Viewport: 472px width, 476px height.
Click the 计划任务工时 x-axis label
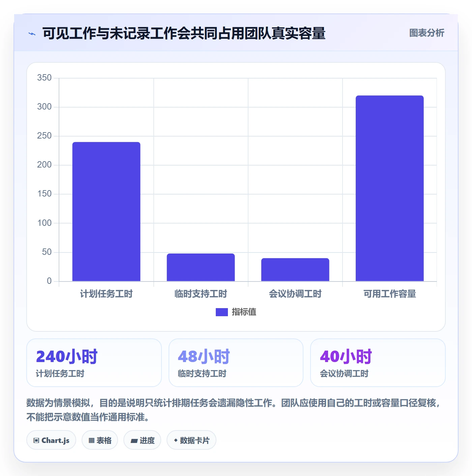pos(106,294)
